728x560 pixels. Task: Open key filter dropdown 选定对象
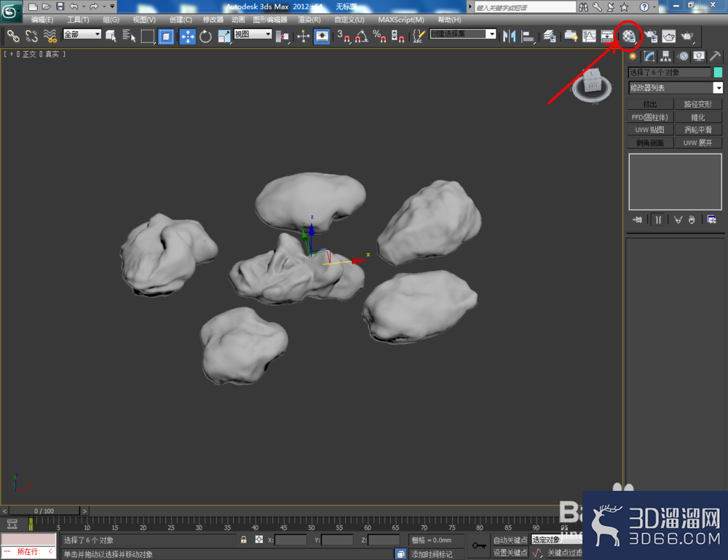pos(557,540)
